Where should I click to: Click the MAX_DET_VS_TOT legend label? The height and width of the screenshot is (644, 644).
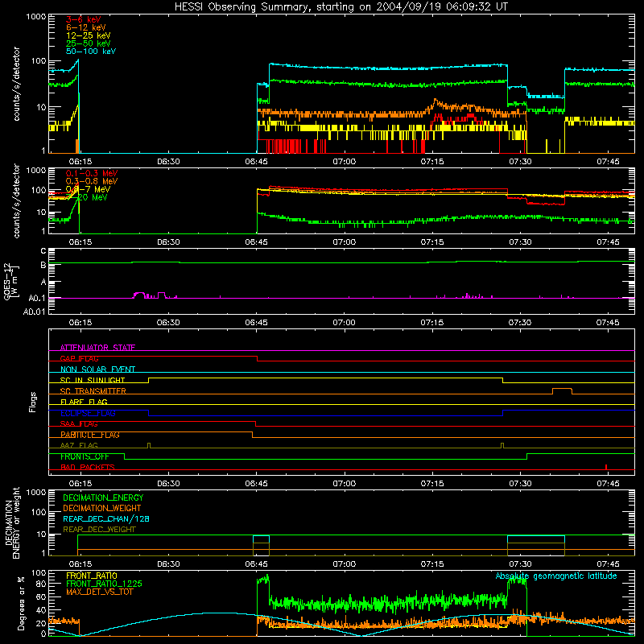[x=99, y=592]
